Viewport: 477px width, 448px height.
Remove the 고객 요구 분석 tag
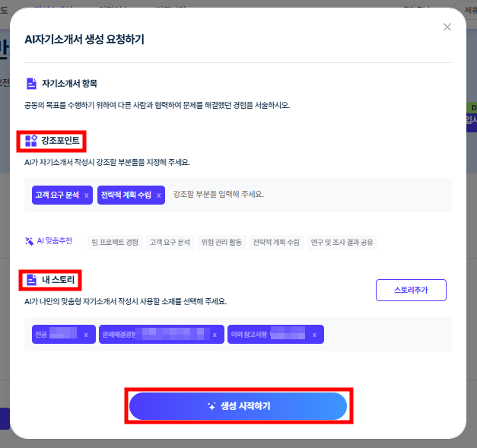[x=87, y=195]
